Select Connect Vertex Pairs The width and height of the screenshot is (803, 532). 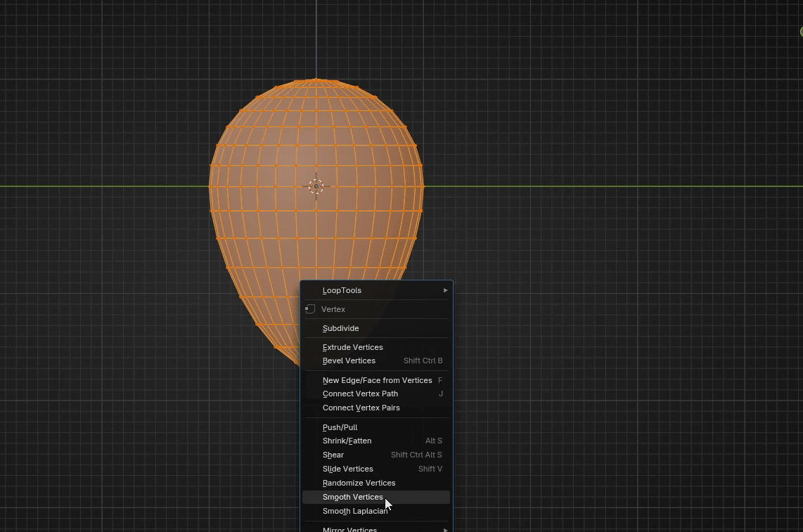tap(361, 408)
